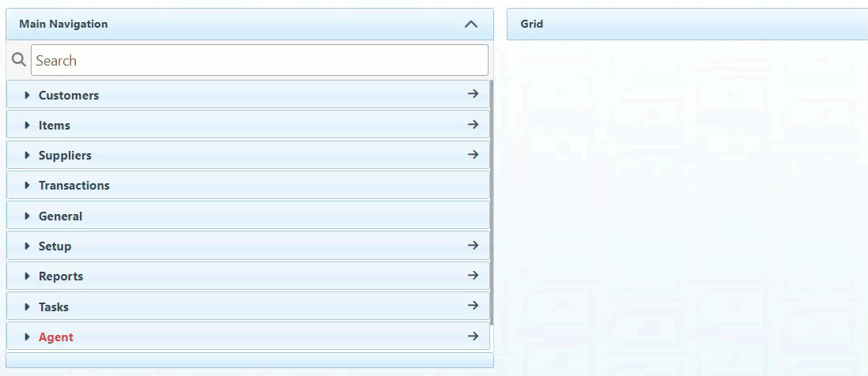Click the arrow icon on Suppliers row
Screen dimensions: 868x376
pyautogui.click(x=473, y=155)
